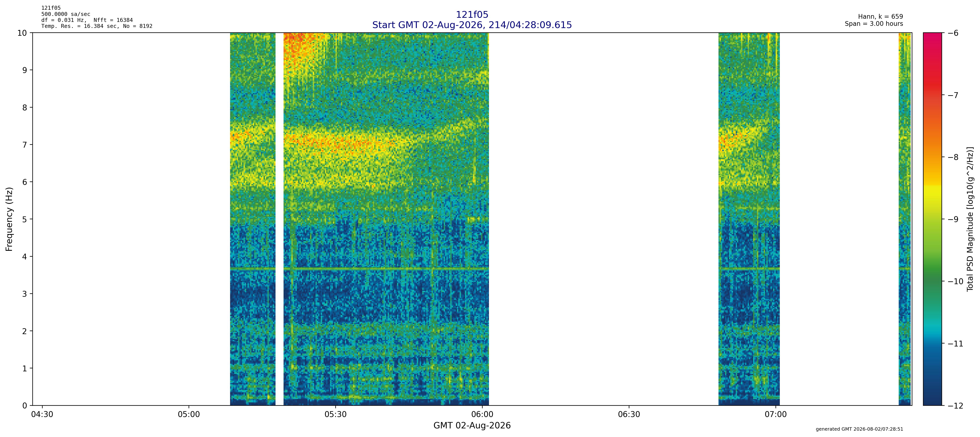This screenshot has width=980, height=437.
Task: Click the Span = 3.00 hours text
Action: [x=874, y=24]
